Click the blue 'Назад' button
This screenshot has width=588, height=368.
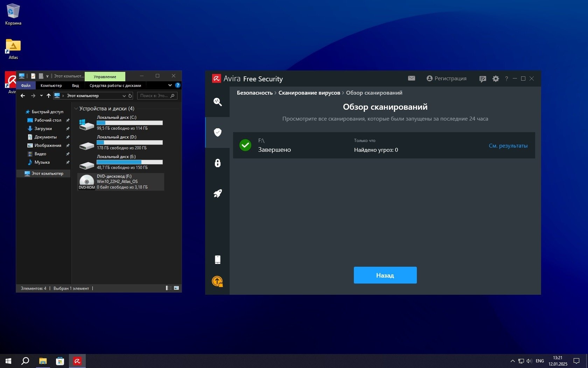tap(385, 275)
